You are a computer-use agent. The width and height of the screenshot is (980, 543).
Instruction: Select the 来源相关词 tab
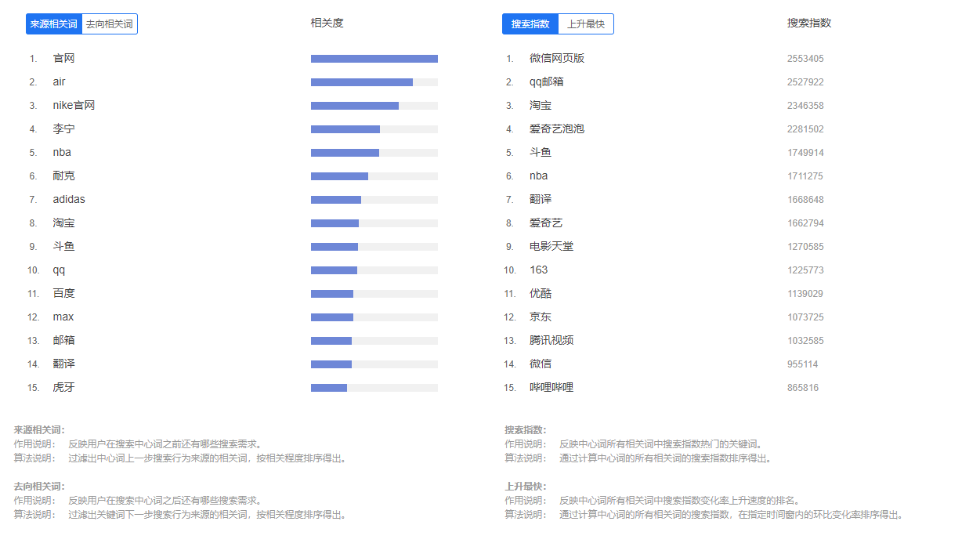tap(54, 24)
